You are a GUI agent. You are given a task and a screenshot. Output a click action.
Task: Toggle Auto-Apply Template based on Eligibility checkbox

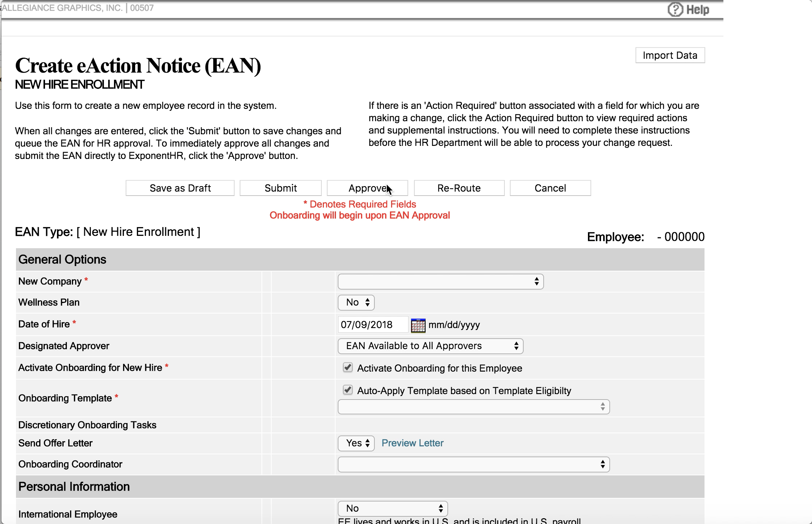point(348,390)
